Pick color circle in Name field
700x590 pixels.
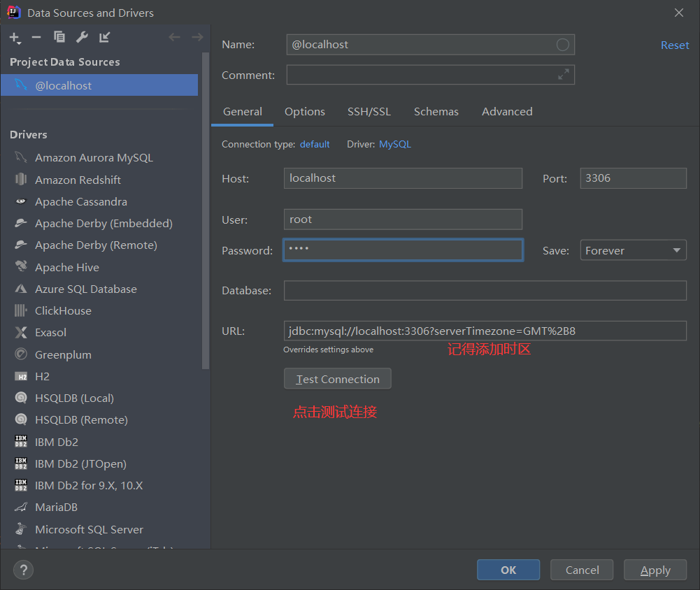click(562, 45)
